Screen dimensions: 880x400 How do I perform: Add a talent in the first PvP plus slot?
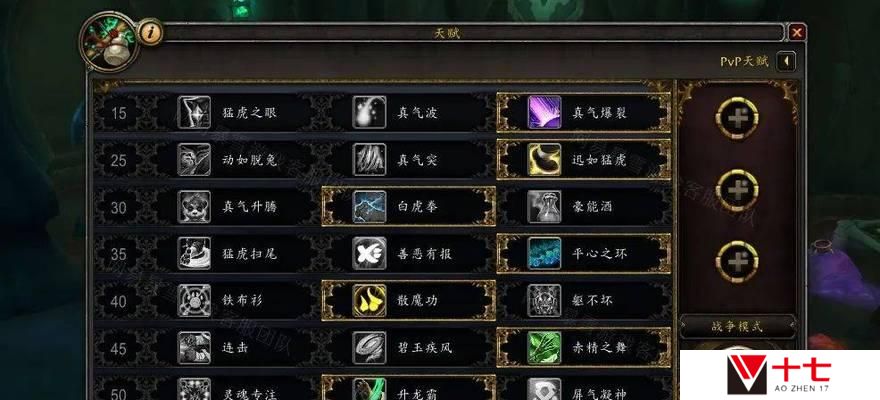point(737,118)
